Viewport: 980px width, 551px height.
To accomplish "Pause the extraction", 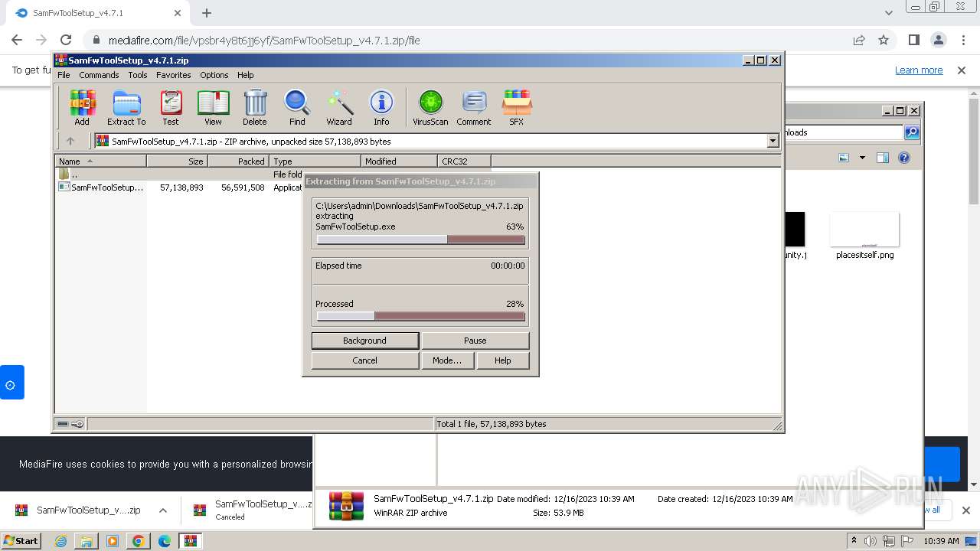I will point(475,341).
